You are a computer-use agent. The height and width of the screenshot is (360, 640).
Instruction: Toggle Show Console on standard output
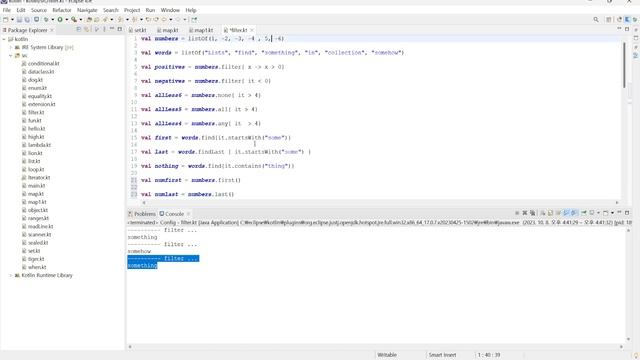(x=566, y=213)
